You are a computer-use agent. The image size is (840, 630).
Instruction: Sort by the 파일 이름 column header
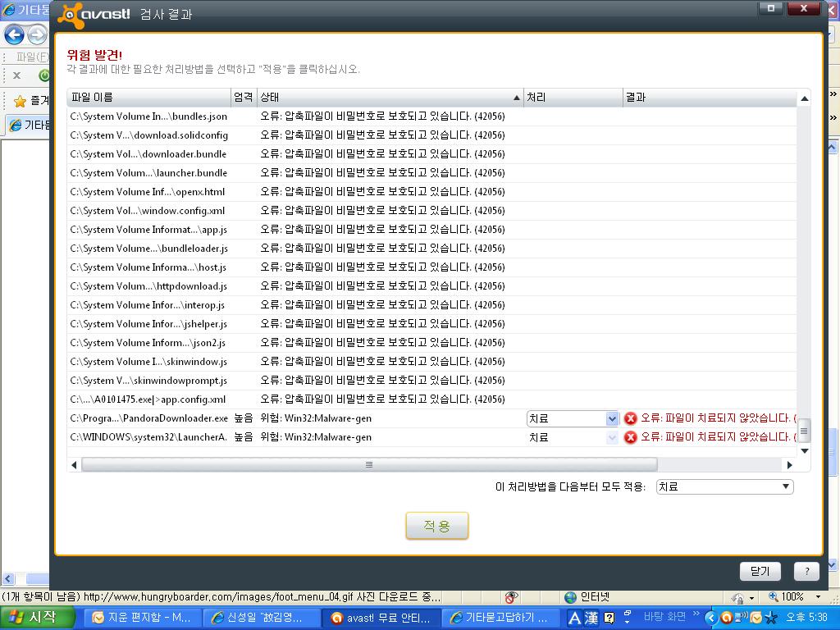coord(148,98)
